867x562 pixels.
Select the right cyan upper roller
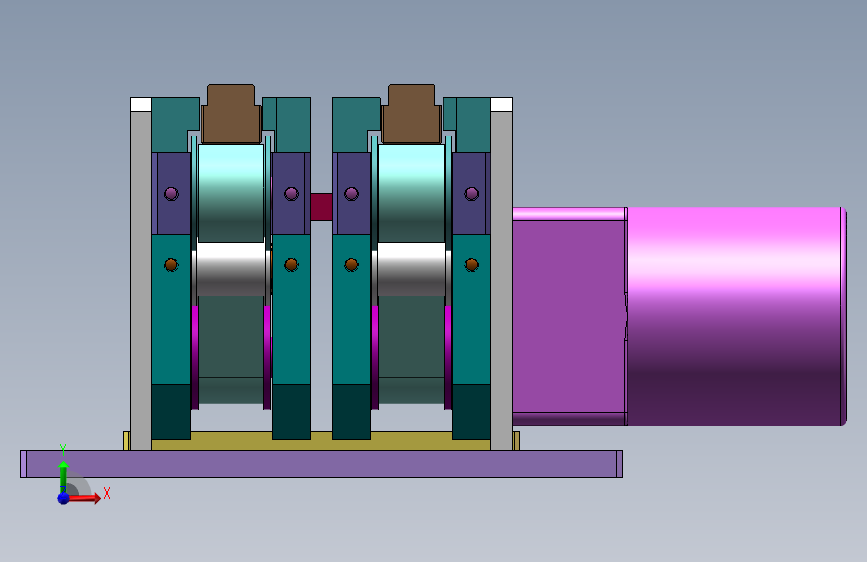[x=411, y=193]
